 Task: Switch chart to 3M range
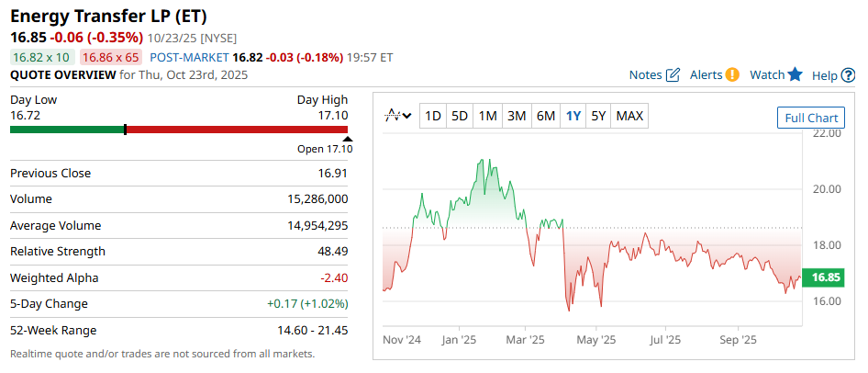click(517, 116)
